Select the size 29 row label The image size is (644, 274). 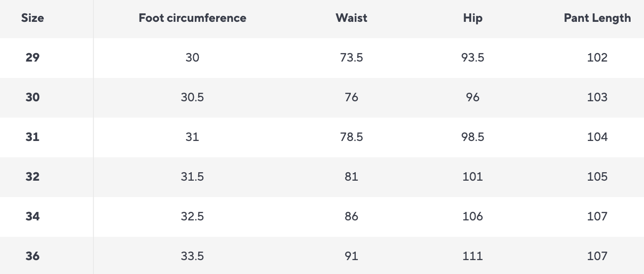pyautogui.click(x=32, y=58)
